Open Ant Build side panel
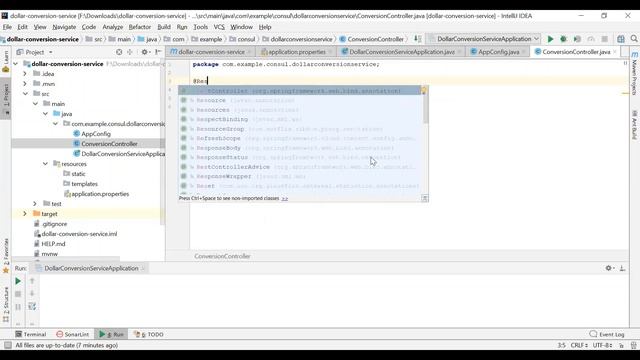Screen dimensions: 640x360 634,125
